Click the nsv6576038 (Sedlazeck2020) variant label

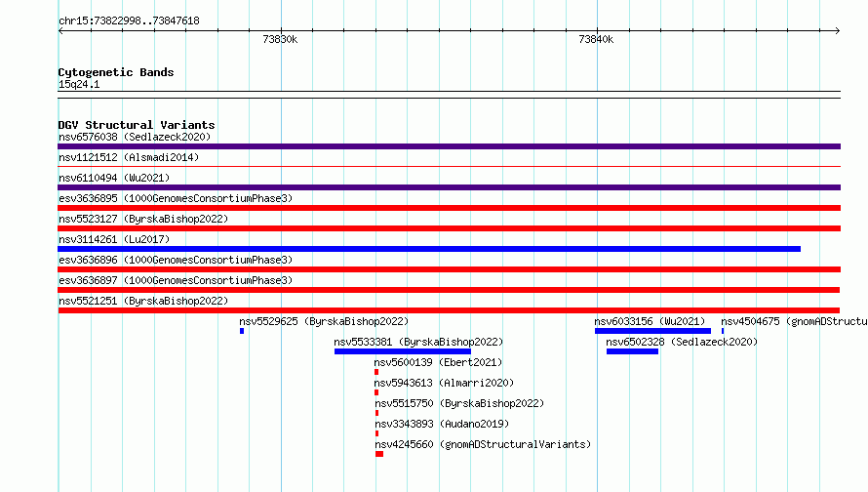click(x=135, y=137)
